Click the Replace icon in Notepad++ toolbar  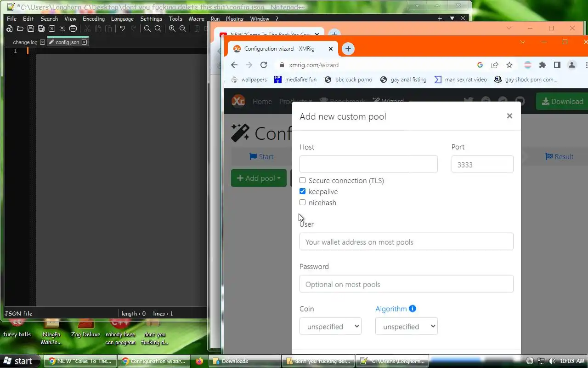pos(158,29)
